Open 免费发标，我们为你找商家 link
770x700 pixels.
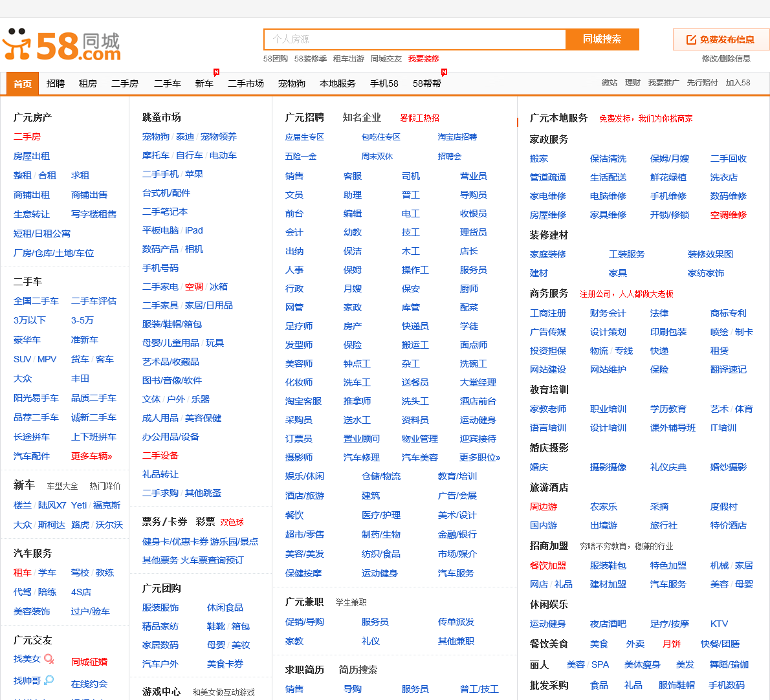coord(646,118)
